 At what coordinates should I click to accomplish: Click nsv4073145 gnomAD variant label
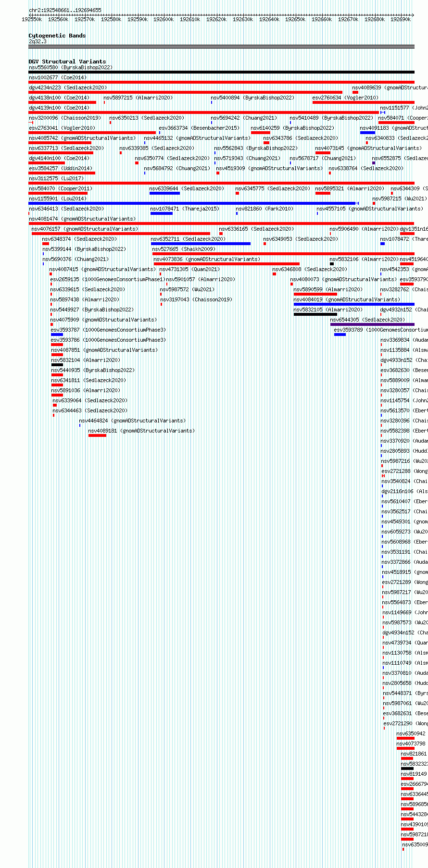point(368,148)
